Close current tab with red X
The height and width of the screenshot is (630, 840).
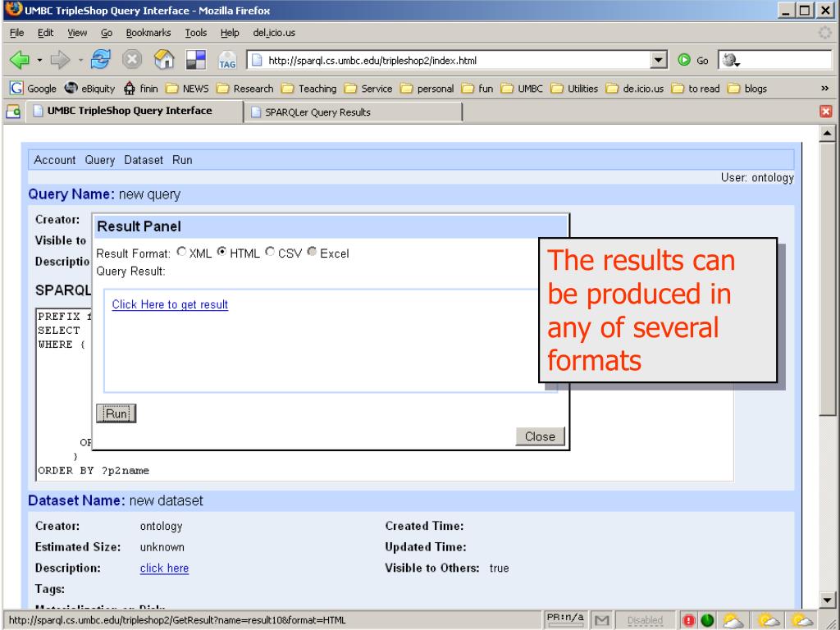[825, 112]
